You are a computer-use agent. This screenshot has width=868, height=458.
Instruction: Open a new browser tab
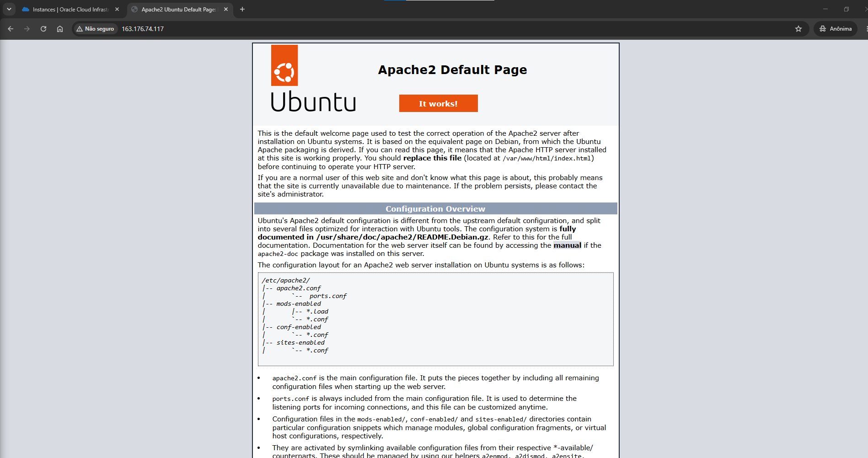point(242,9)
